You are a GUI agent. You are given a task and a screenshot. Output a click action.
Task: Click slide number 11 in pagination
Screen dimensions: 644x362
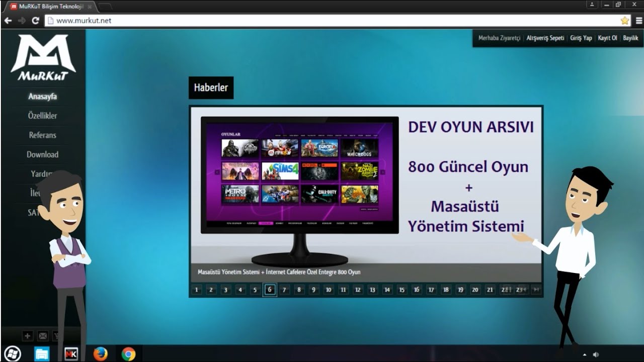[x=343, y=290]
